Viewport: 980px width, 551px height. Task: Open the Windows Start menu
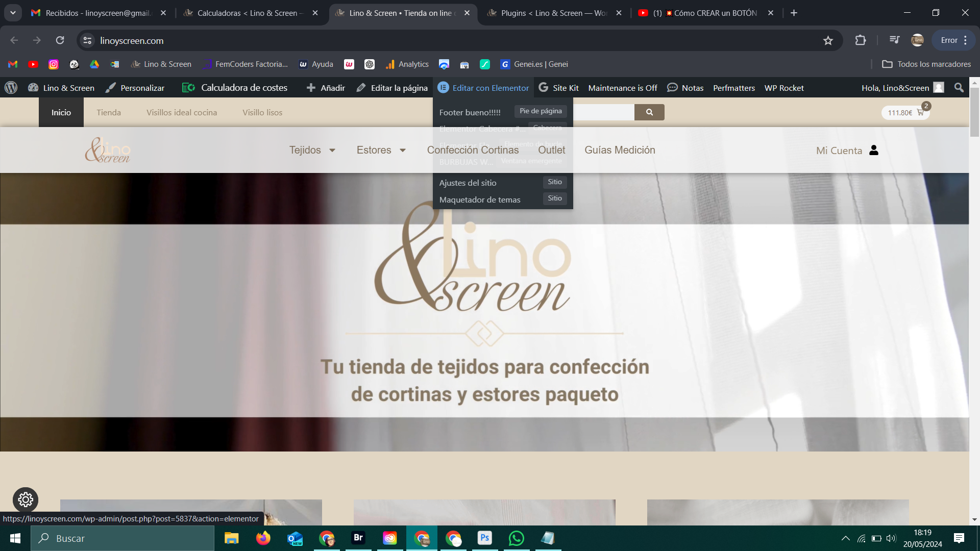click(x=15, y=538)
